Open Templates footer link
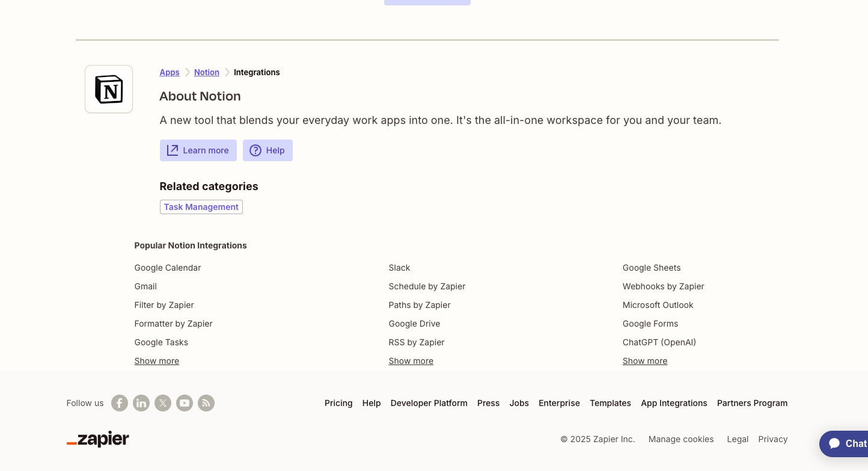 tap(611, 403)
